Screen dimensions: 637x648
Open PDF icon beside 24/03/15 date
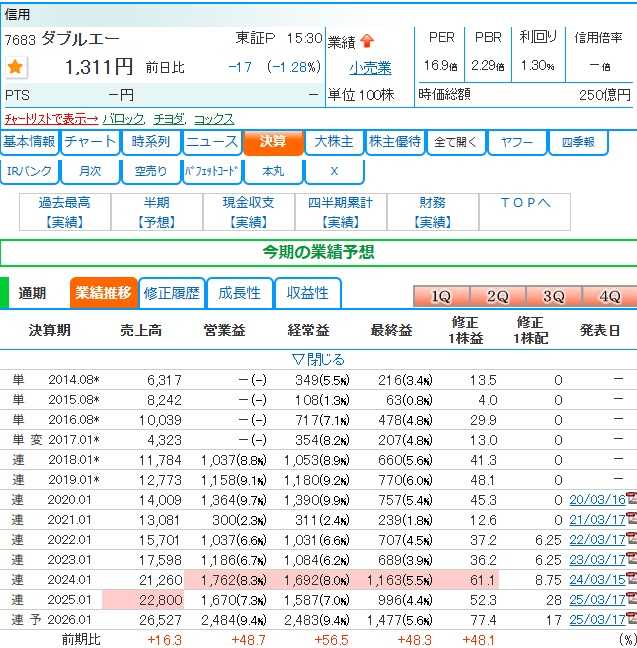pyautogui.click(x=631, y=579)
